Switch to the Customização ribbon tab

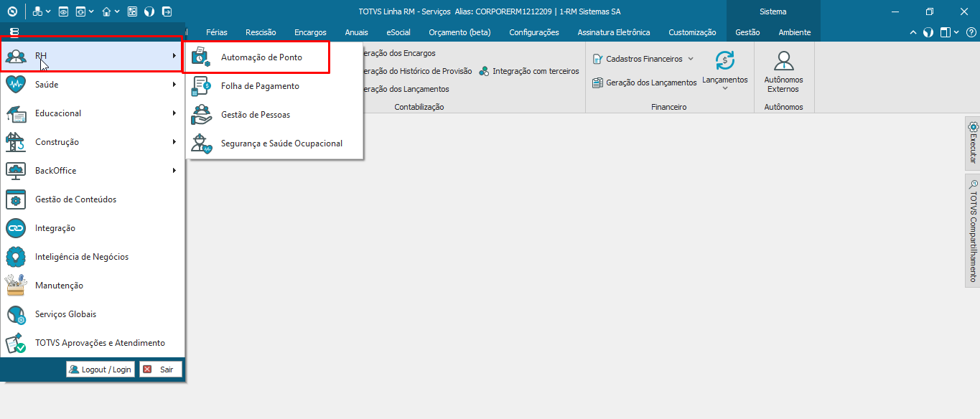click(x=692, y=32)
